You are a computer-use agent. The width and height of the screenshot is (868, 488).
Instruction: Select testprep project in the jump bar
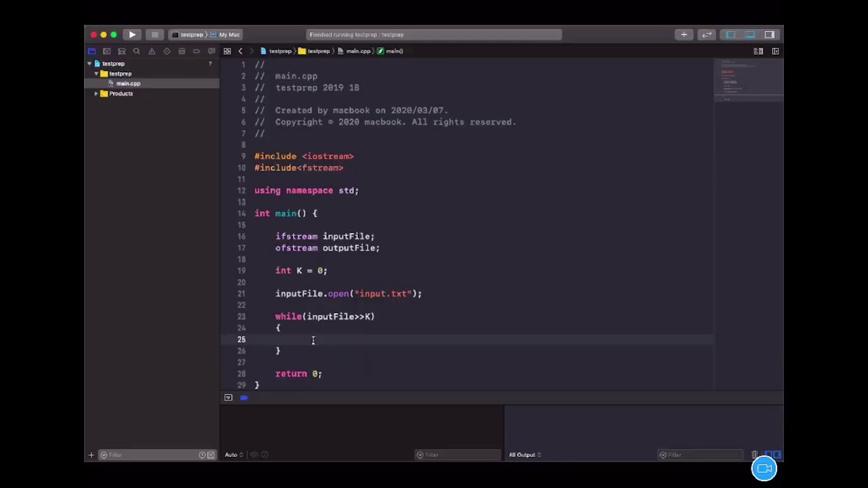[276, 51]
